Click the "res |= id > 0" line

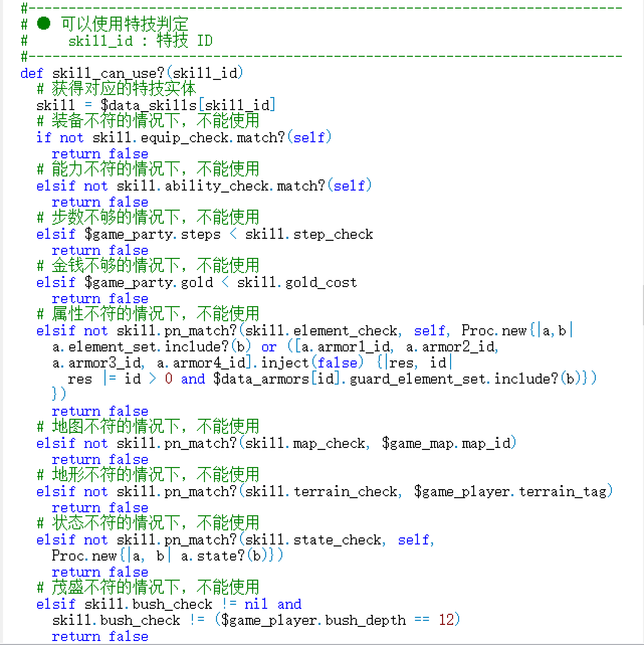(x=332, y=379)
